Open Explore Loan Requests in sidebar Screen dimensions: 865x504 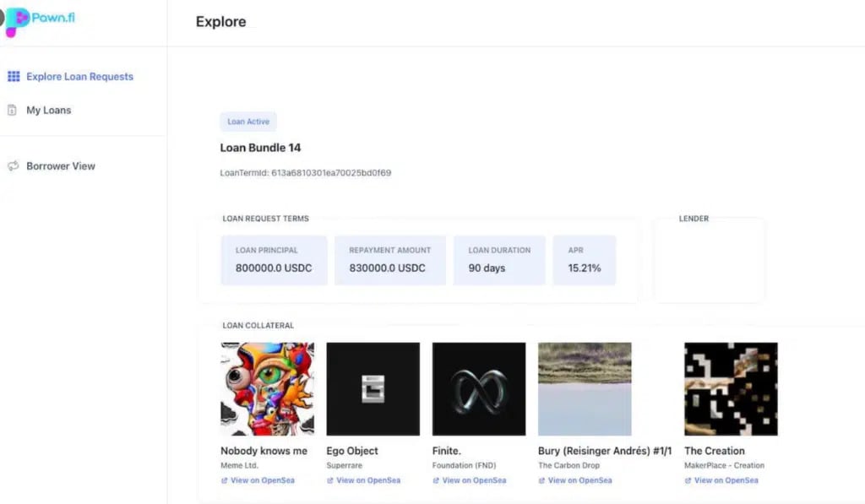80,77
